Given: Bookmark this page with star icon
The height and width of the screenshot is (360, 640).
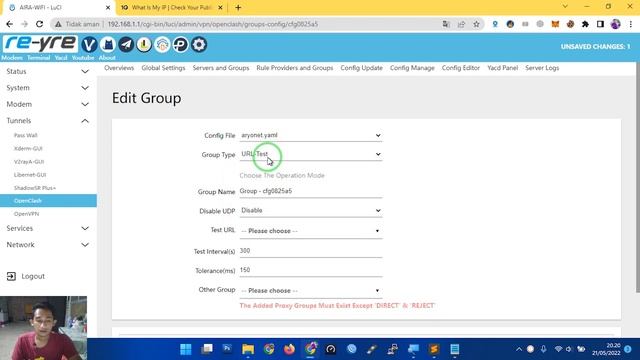Looking at the screenshot, I should click(x=476, y=24).
